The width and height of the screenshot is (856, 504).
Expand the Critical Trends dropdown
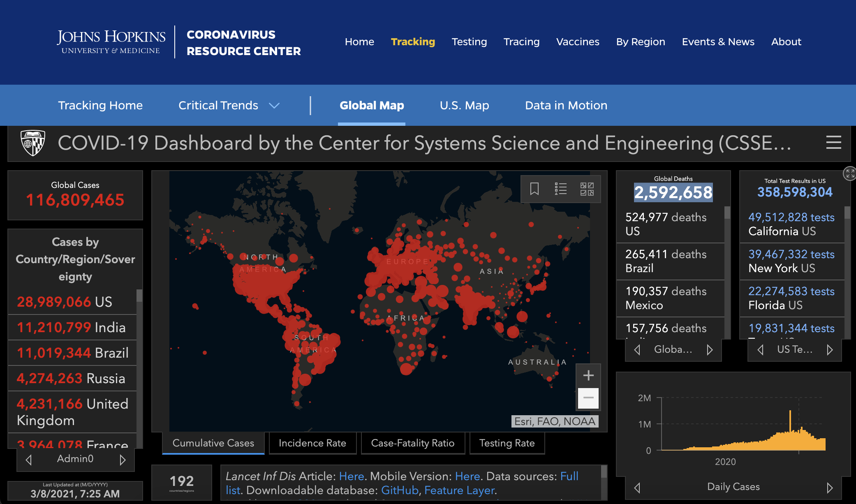click(x=274, y=106)
